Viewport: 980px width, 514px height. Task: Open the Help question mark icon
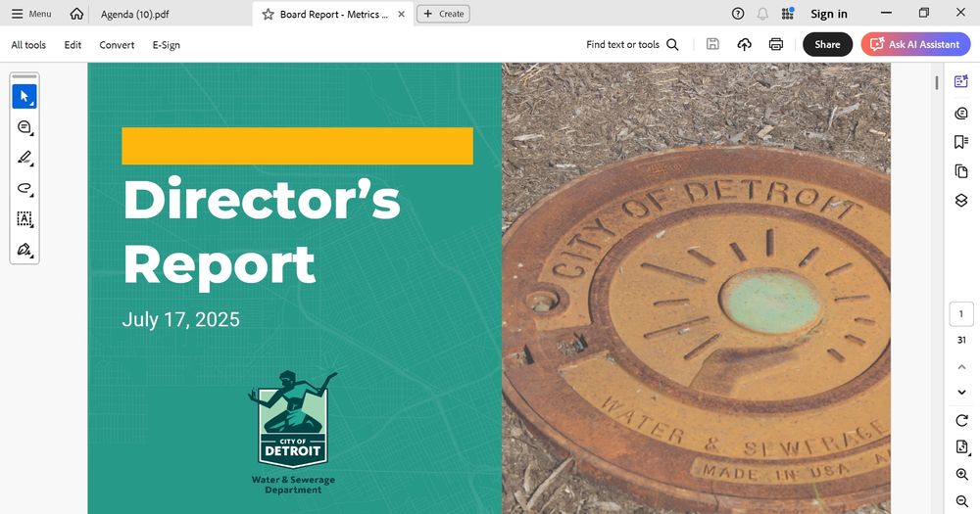click(738, 14)
